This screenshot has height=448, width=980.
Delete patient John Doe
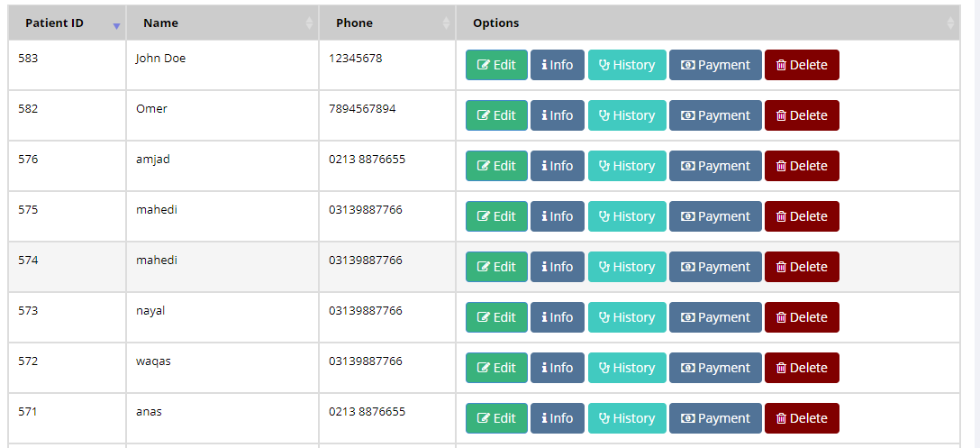click(x=802, y=65)
